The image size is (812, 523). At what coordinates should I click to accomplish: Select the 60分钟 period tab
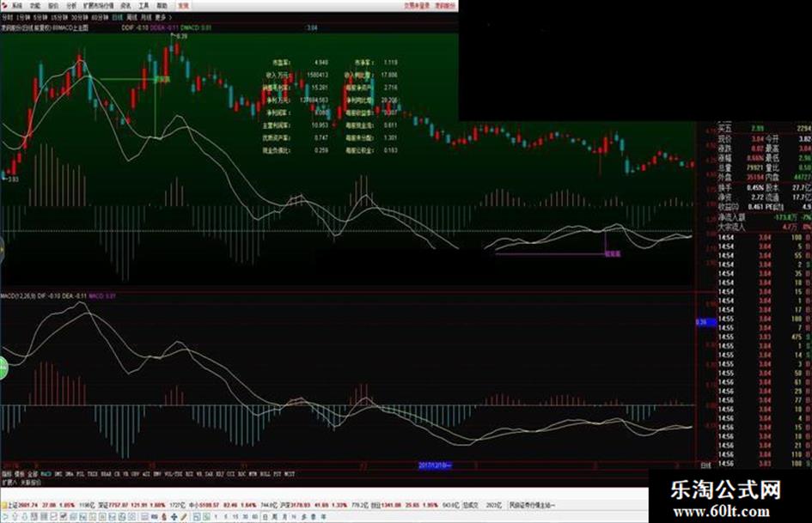coord(100,18)
